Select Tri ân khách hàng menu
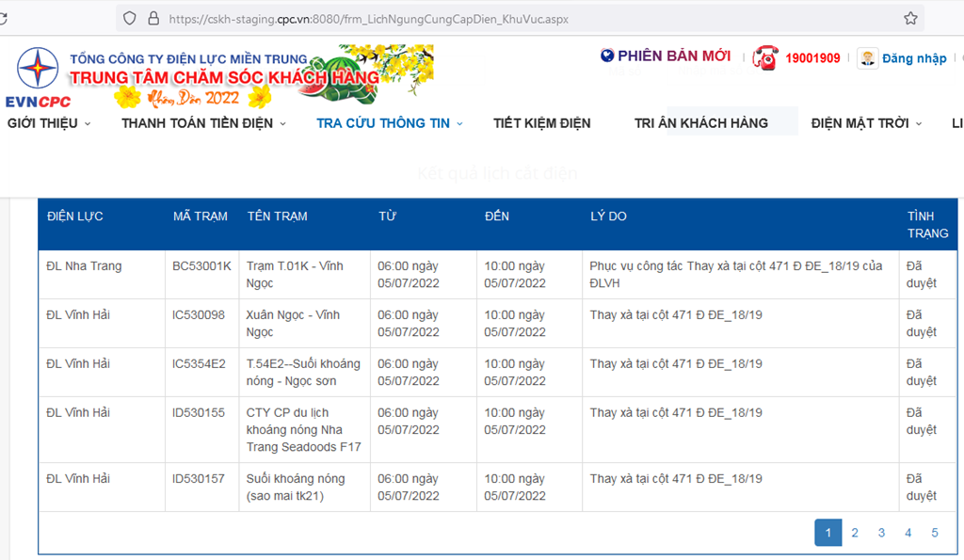 coord(701,123)
